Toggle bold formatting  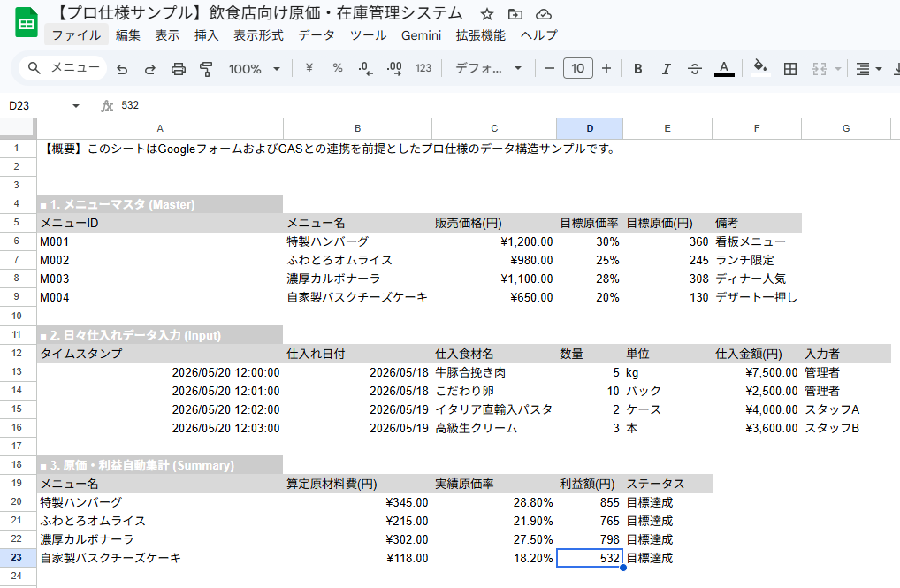tap(637, 69)
